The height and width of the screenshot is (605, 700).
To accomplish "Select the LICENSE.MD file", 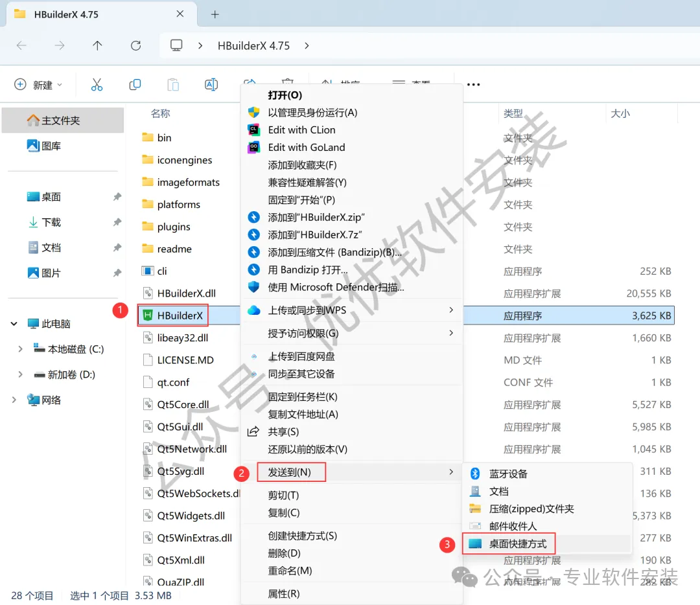I will [185, 360].
